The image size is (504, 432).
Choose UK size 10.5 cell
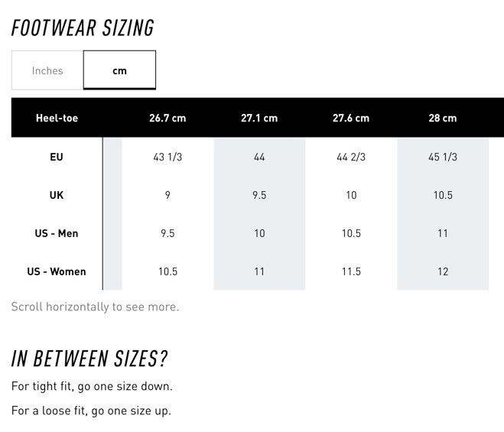point(443,195)
